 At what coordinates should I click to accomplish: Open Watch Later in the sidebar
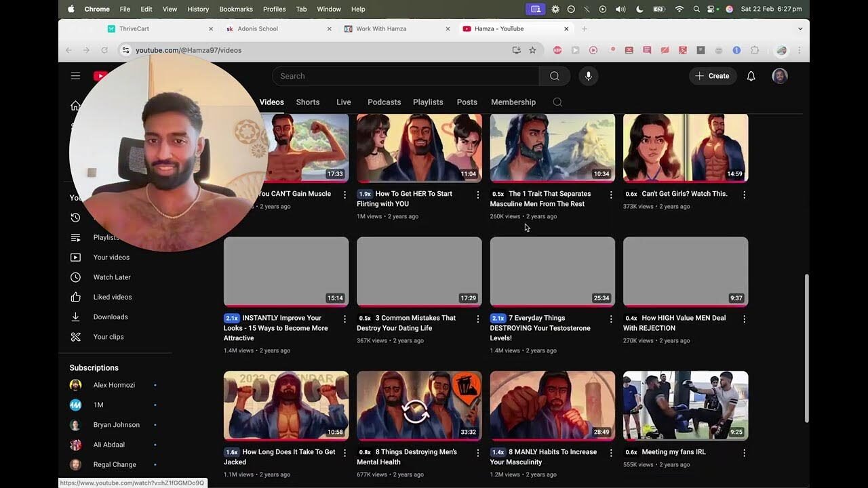click(x=111, y=277)
